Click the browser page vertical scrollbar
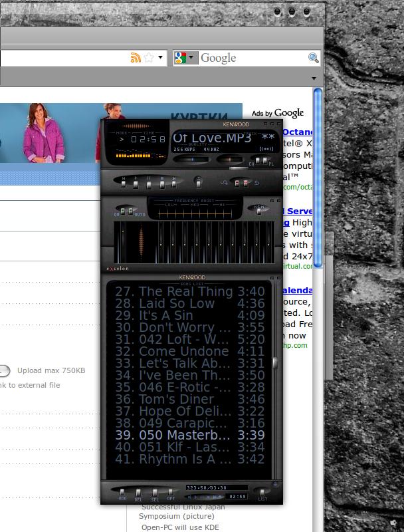The height and width of the screenshot is (532, 404). point(318,178)
